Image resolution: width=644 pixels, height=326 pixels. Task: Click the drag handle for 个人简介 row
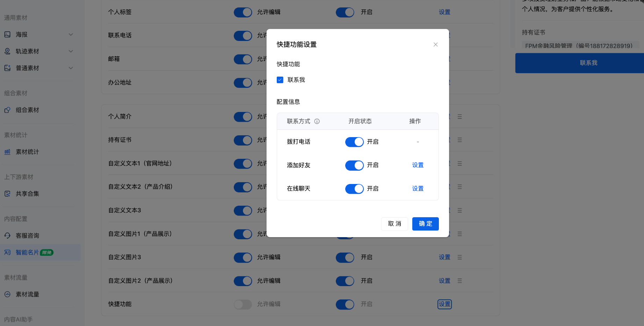click(x=460, y=116)
